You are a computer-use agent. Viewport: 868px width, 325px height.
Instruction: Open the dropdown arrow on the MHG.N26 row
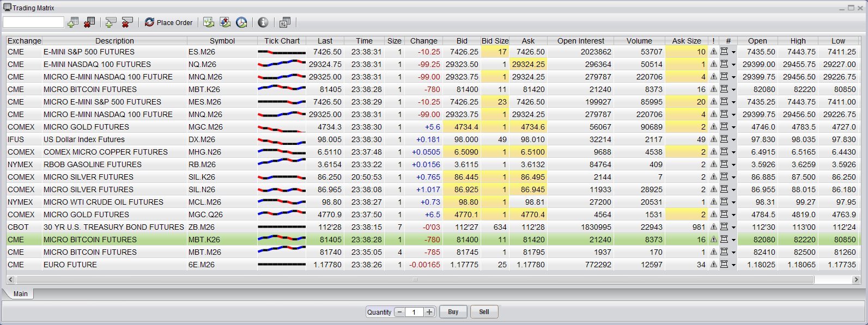[733, 152]
